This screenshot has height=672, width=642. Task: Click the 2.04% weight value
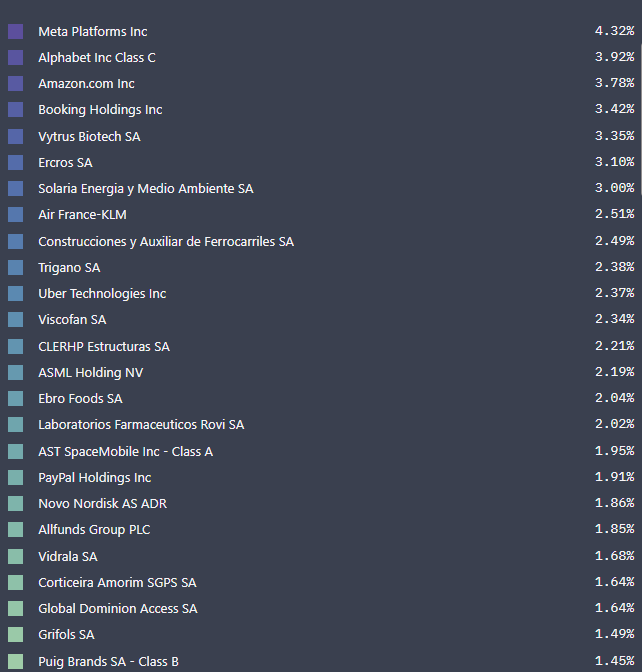[615, 398]
